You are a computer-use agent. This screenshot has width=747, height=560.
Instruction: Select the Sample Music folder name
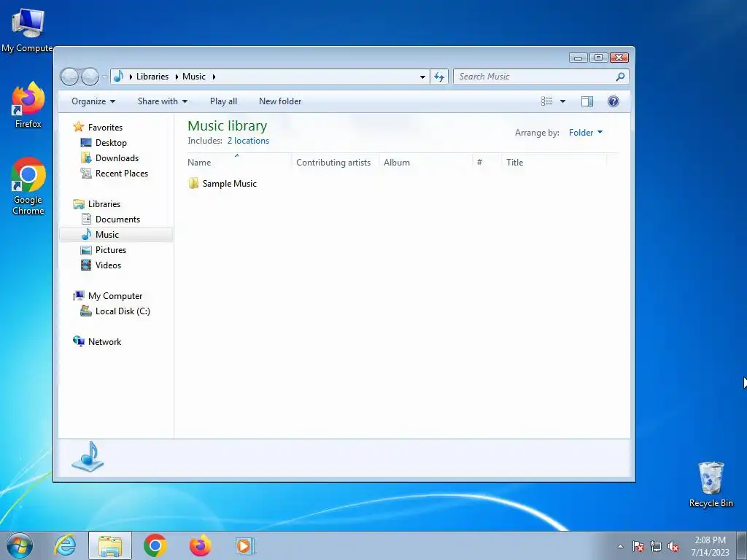tap(230, 183)
